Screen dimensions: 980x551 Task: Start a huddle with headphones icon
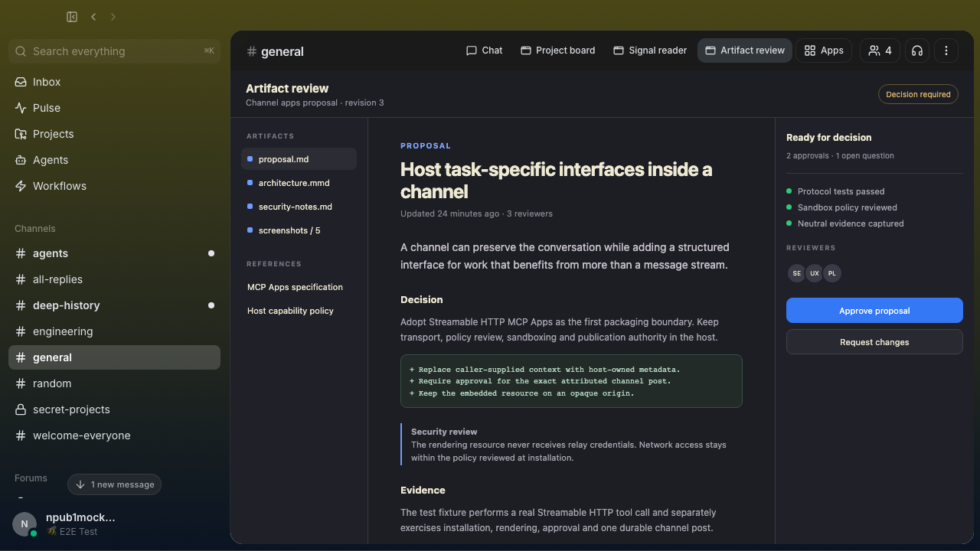tap(917, 51)
